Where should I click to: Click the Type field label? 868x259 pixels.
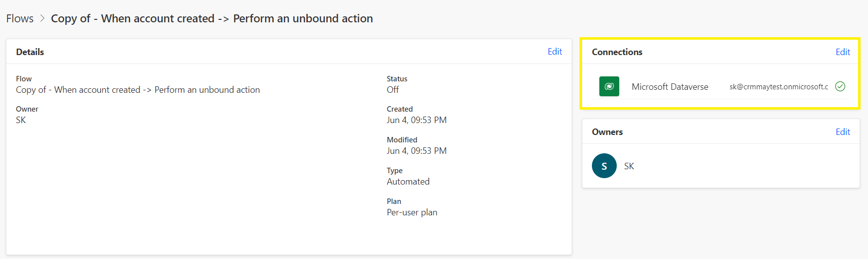[395, 171]
